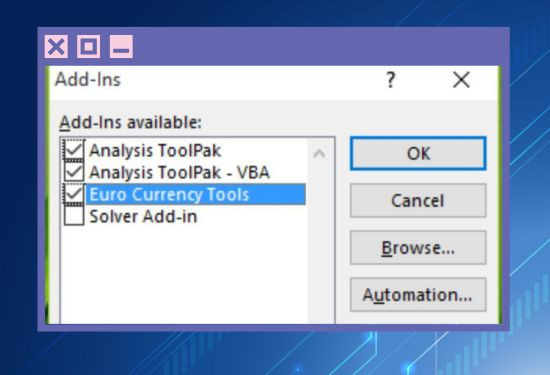The width and height of the screenshot is (550, 375).
Task: Select the Analysis ToolPak - VBA entry
Action: coord(180,173)
